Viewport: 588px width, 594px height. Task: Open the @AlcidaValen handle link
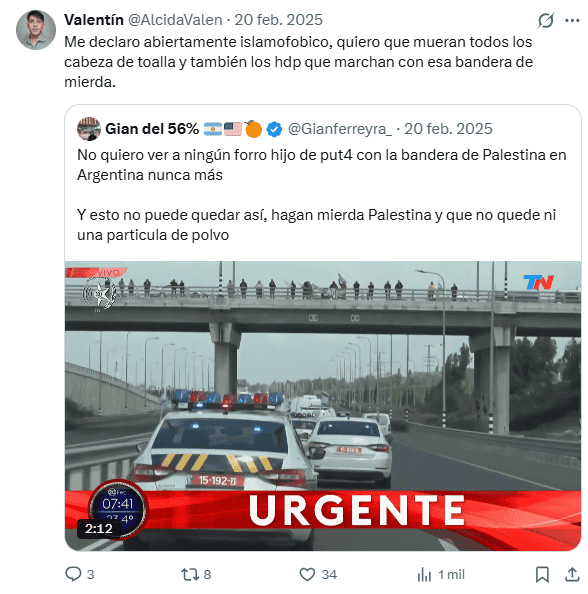pos(175,20)
